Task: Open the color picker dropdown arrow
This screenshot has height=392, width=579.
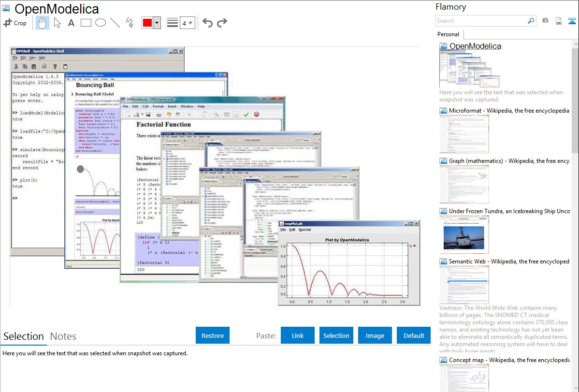Action: 157,23
